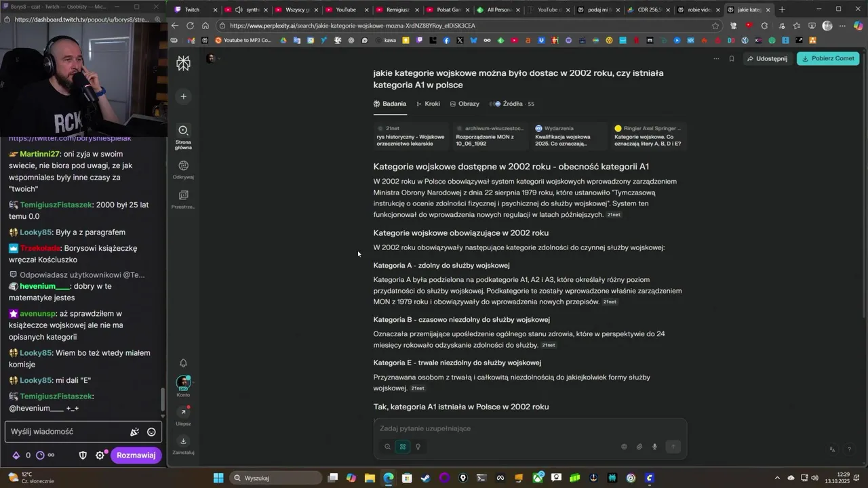Open Strona główna in Perplexity sidebar
The height and width of the screenshot is (488, 868).
coord(183,136)
